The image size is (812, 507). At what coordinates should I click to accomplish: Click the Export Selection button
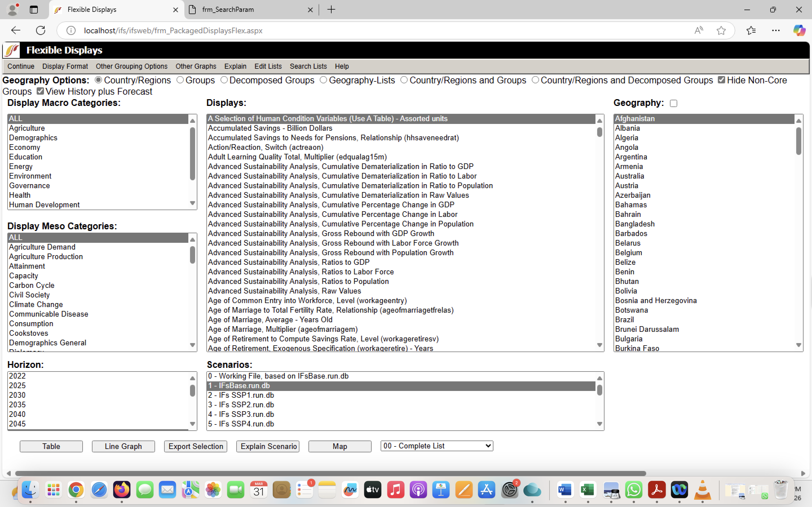point(196,446)
